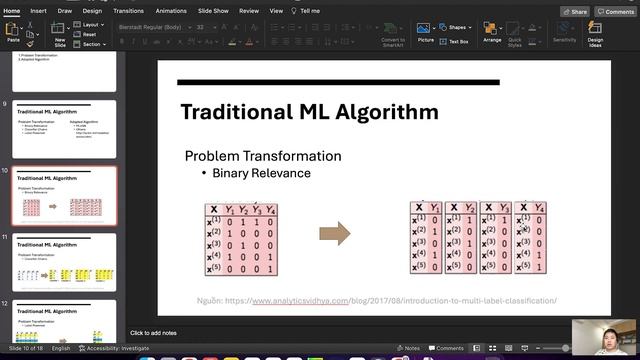Click the Clear Formatting icon
This screenshot has width=640, height=360.
coord(254,27)
